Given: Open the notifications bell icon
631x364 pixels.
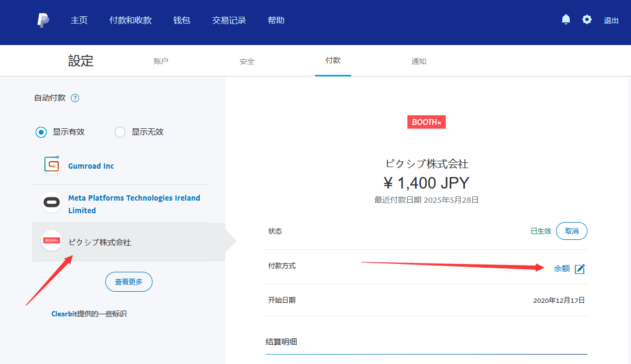Looking at the screenshot, I should click(x=566, y=19).
